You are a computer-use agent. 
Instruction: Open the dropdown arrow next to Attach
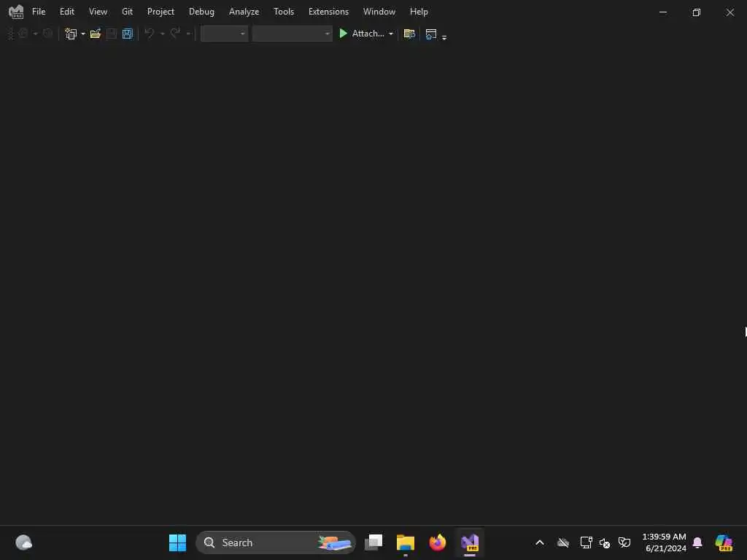(391, 34)
